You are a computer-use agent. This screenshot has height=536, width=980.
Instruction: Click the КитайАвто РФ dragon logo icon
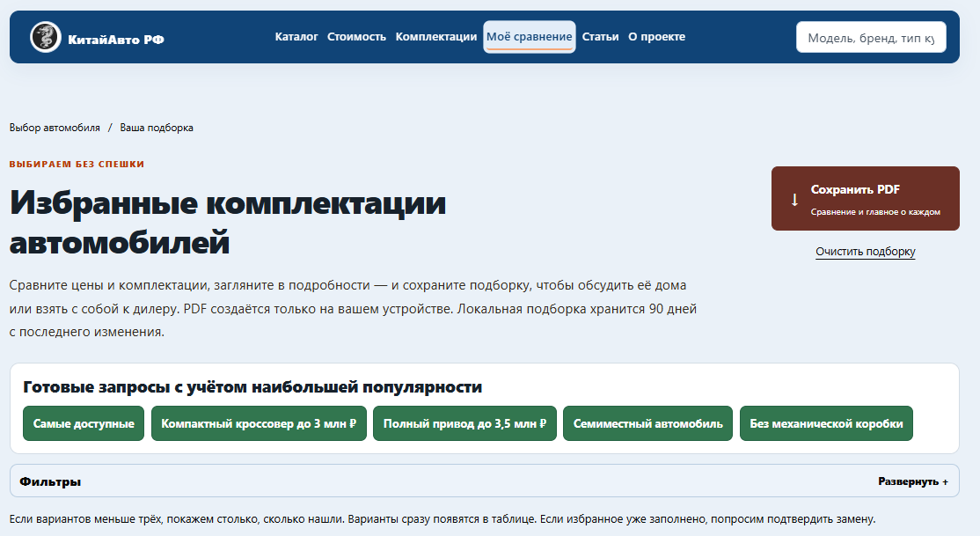point(46,37)
